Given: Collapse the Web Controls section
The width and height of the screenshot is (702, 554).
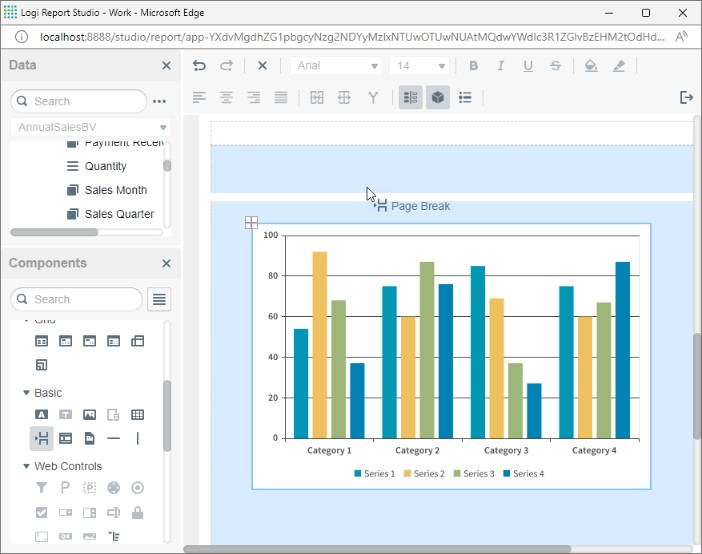Looking at the screenshot, I should [26, 466].
